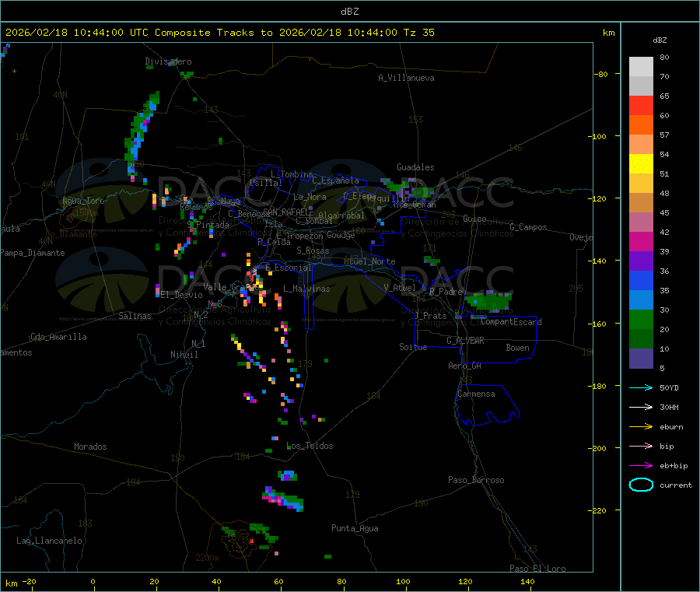Select the bright green 20-30 dBZ swatch
Screen dimensions: 700x592
pos(641,319)
